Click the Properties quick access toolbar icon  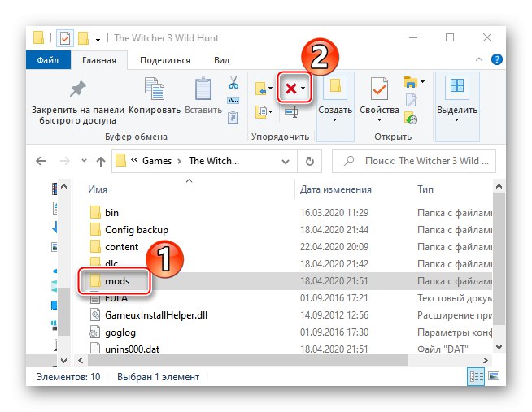(65, 38)
